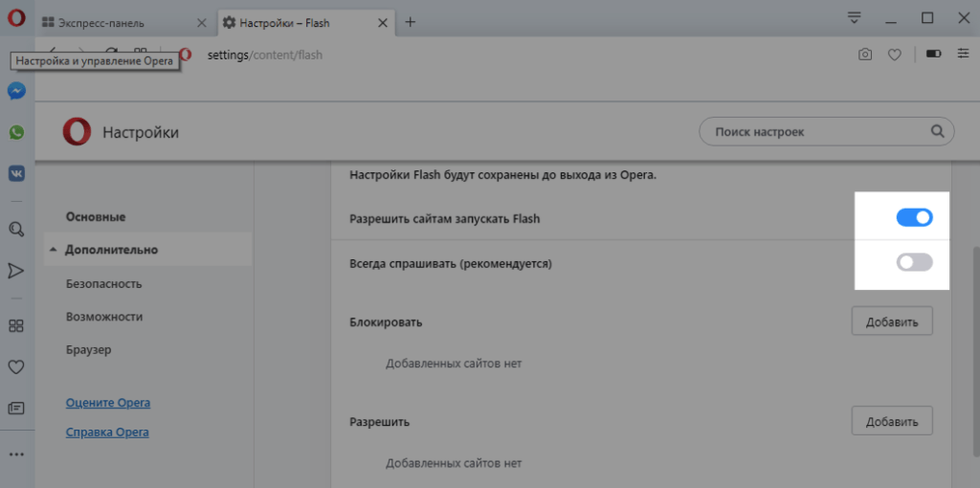Switch to the Экспресс-панель tab
This screenshot has height=488, width=980.
pyautogui.click(x=125, y=23)
